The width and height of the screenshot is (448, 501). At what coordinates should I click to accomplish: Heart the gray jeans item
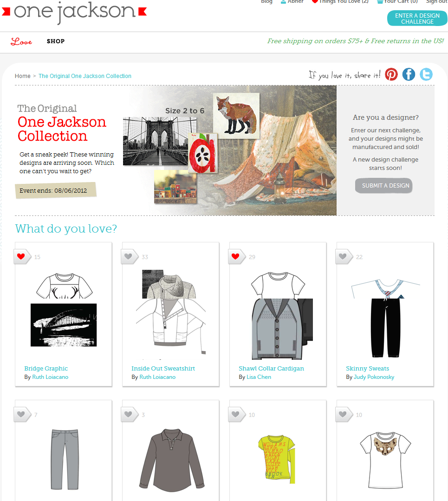[x=21, y=415]
